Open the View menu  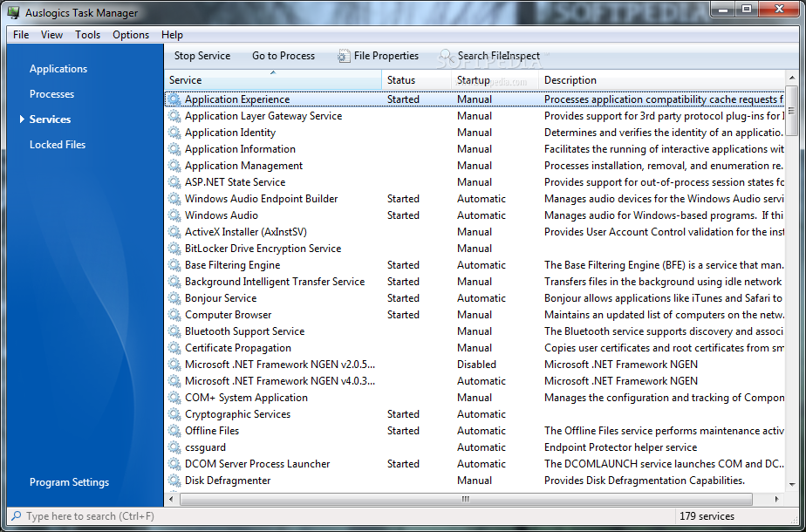[x=52, y=35]
